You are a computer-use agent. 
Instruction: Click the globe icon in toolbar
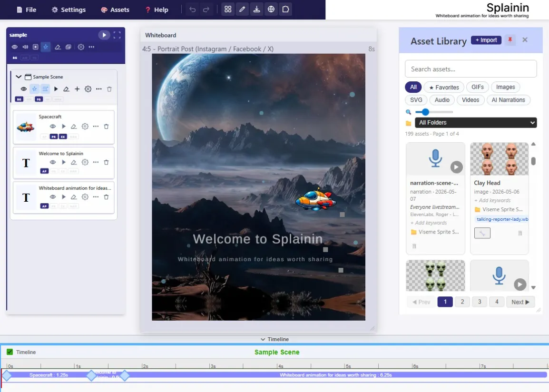coord(271,10)
